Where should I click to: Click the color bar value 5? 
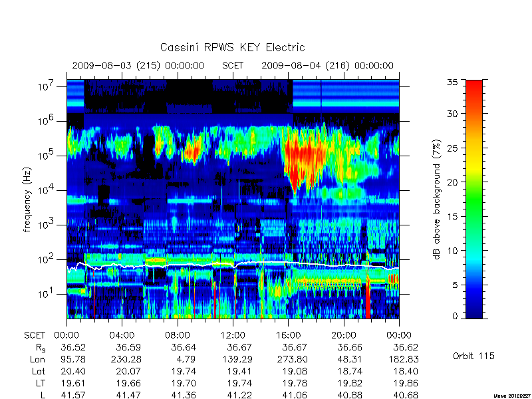(455, 285)
